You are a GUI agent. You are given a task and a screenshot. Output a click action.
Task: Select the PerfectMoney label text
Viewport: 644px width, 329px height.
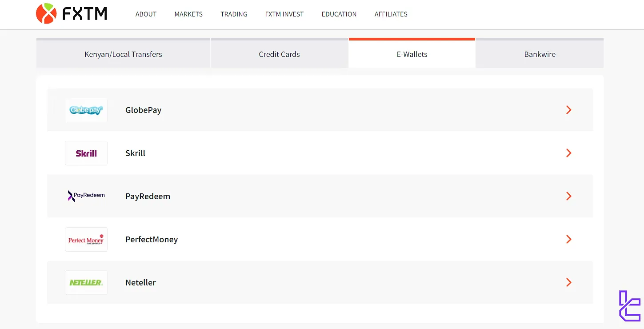click(x=152, y=239)
